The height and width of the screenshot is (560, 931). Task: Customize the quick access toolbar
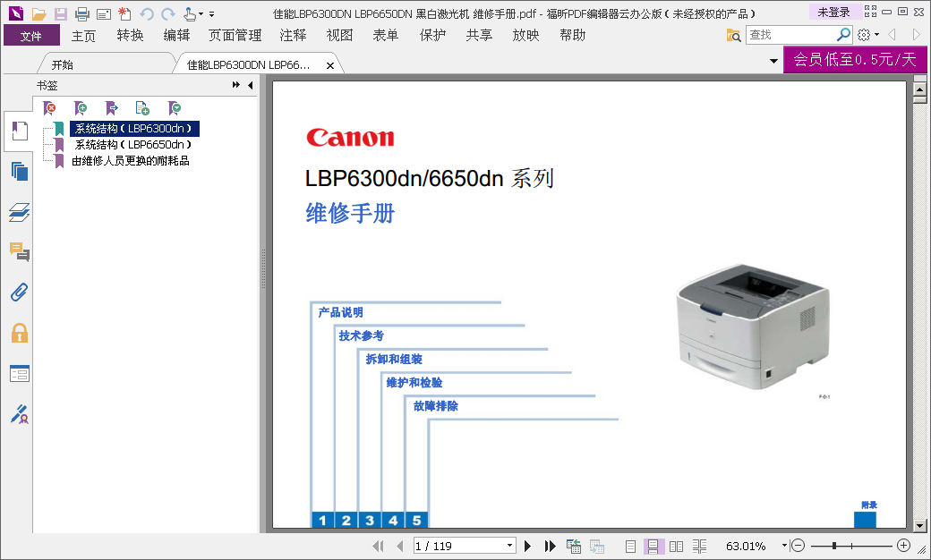click(x=211, y=14)
